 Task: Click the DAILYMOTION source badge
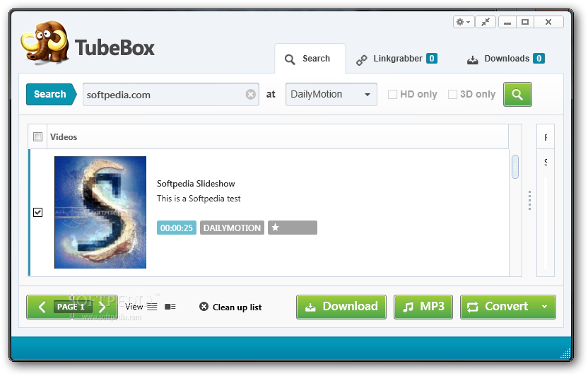click(x=232, y=228)
